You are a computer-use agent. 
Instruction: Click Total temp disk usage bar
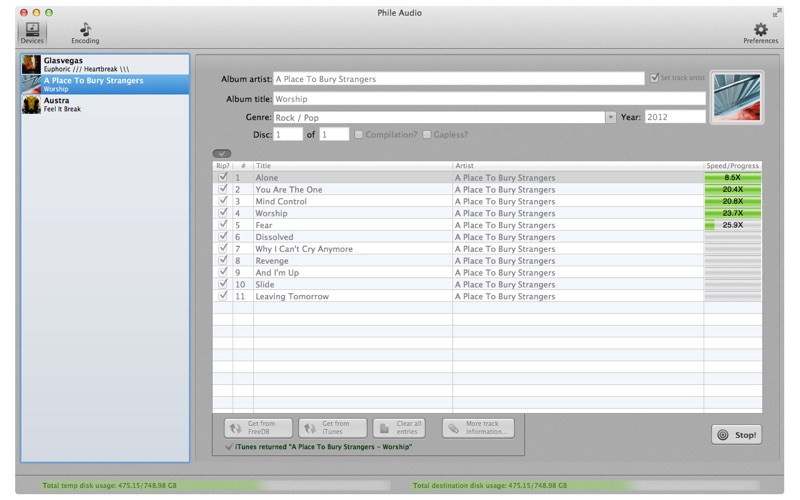(214, 485)
